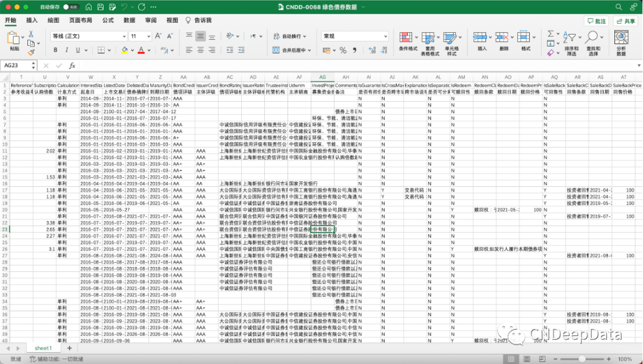Open the Data (数据) ribbon tab
This screenshot has width=643, height=364.
pos(129,20)
